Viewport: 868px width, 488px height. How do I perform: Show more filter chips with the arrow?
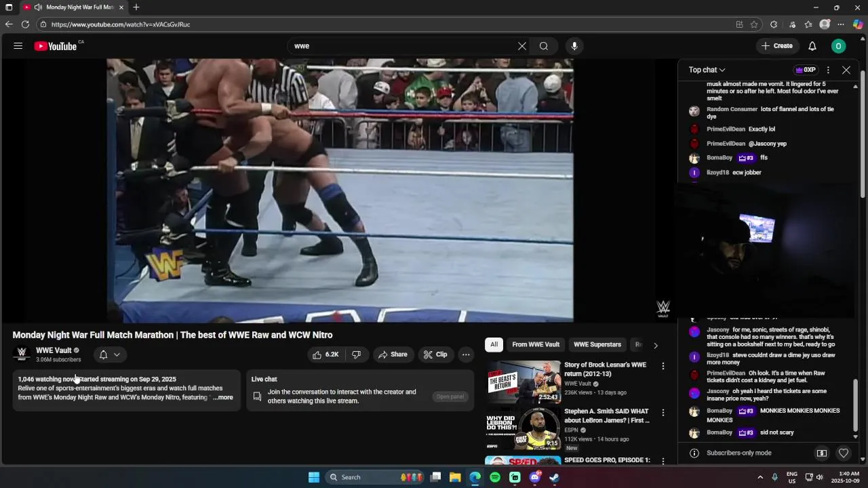click(656, 345)
